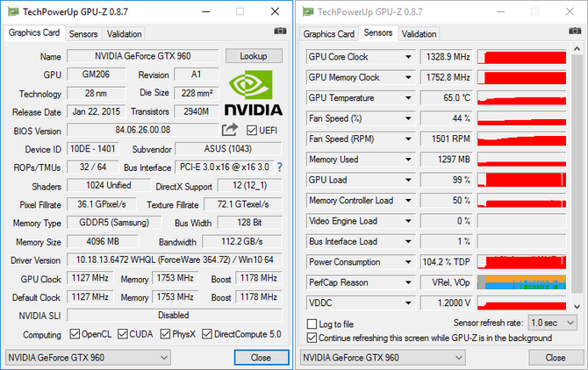Click the Driver Version field
The image size is (588, 370).
point(175,260)
